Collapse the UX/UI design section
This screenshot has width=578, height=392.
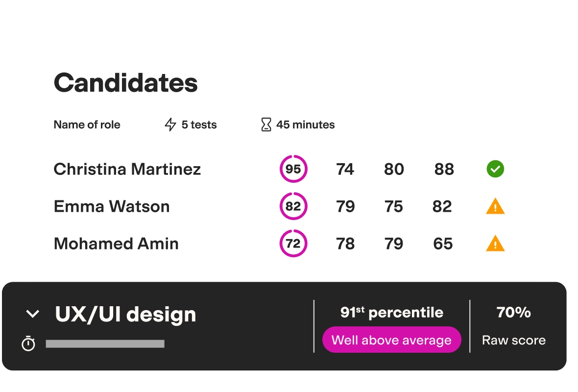(x=32, y=313)
